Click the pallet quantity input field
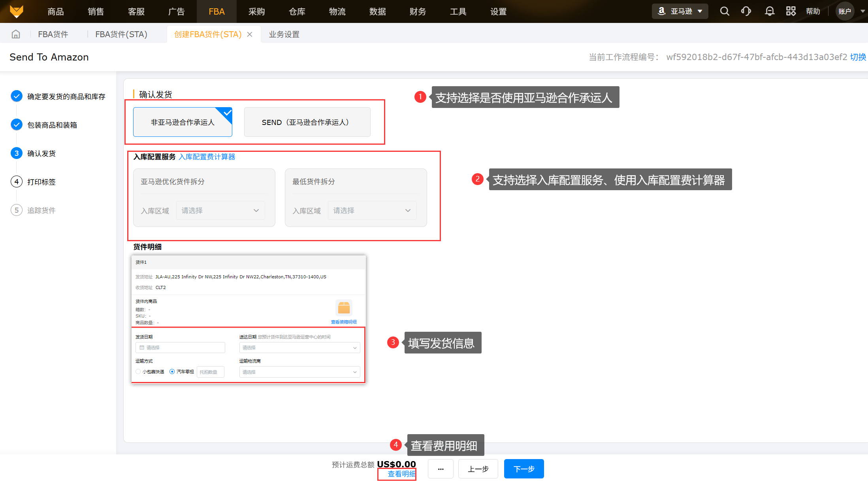Screen dimensions: 868x482 210,372
